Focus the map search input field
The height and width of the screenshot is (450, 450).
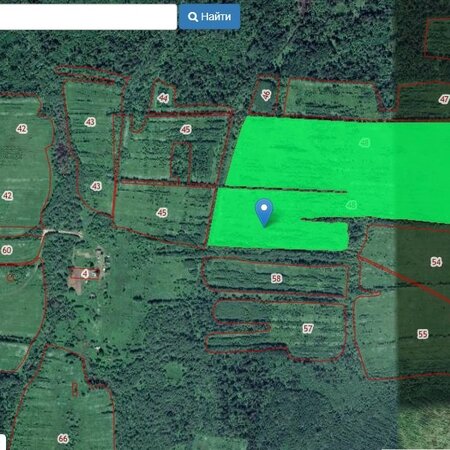tap(88, 17)
